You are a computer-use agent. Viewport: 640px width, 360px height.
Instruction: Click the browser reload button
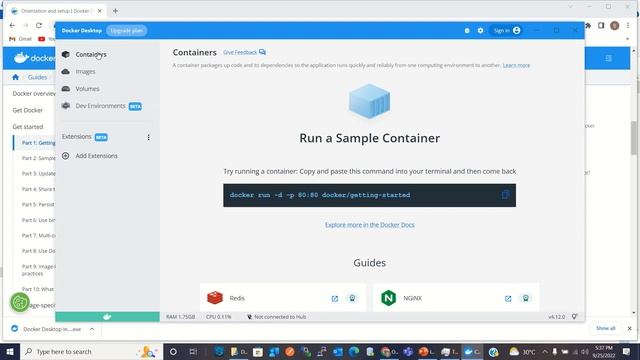point(39,25)
